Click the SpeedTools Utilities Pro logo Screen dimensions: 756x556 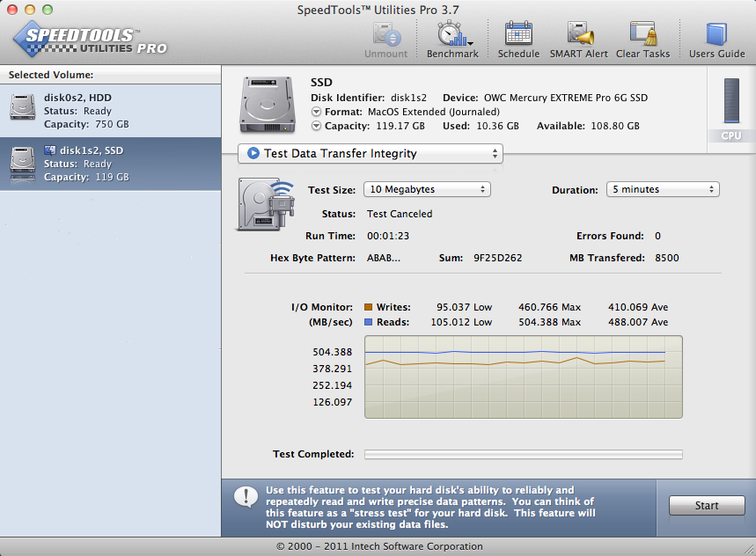[90, 40]
